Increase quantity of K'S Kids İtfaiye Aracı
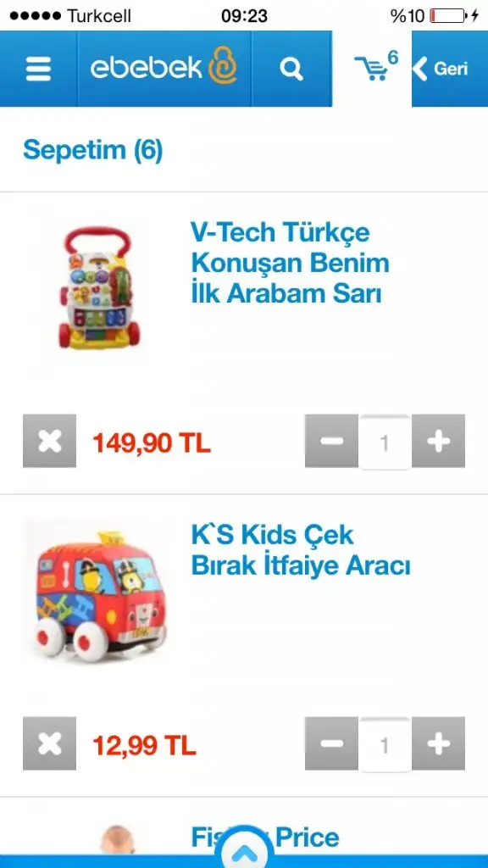Image resolution: width=488 pixels, height=868 pixels. coord(438,743)
